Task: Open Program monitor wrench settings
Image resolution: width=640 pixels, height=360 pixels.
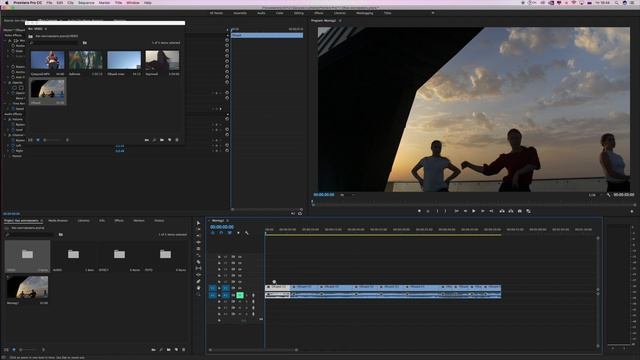Action: point(608,195)
